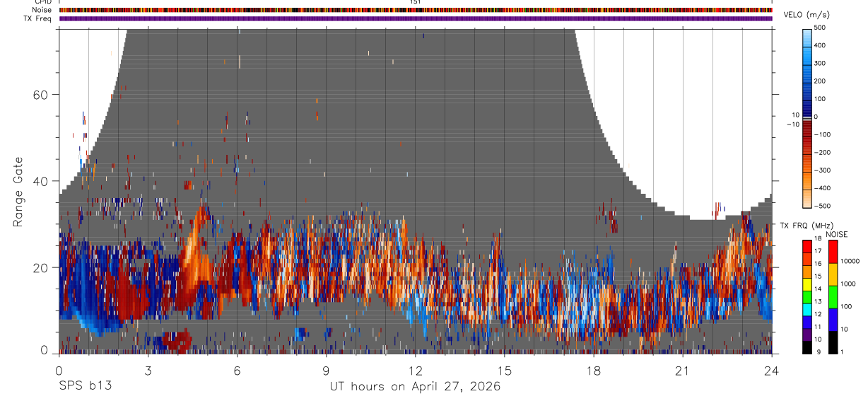The image size is (868, 401).
Task: Click the 15 tick on UT hours axis
Action: [505, 369]
